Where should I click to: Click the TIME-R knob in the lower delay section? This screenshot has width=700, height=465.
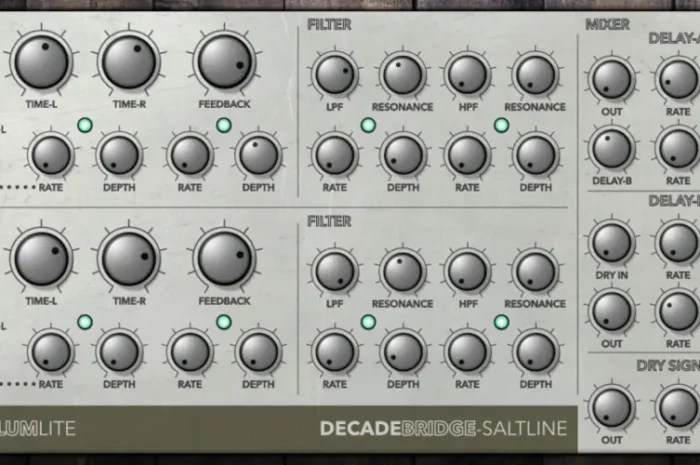(x=129, y=258)
